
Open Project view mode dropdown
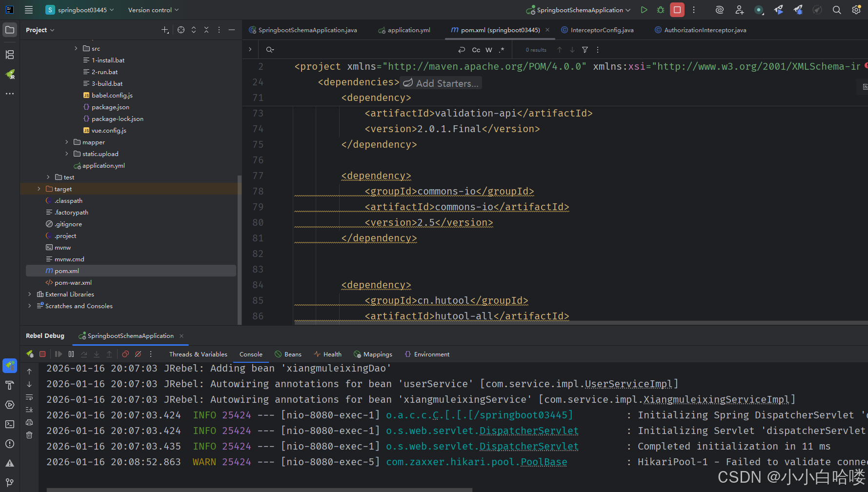click(40, 30)
